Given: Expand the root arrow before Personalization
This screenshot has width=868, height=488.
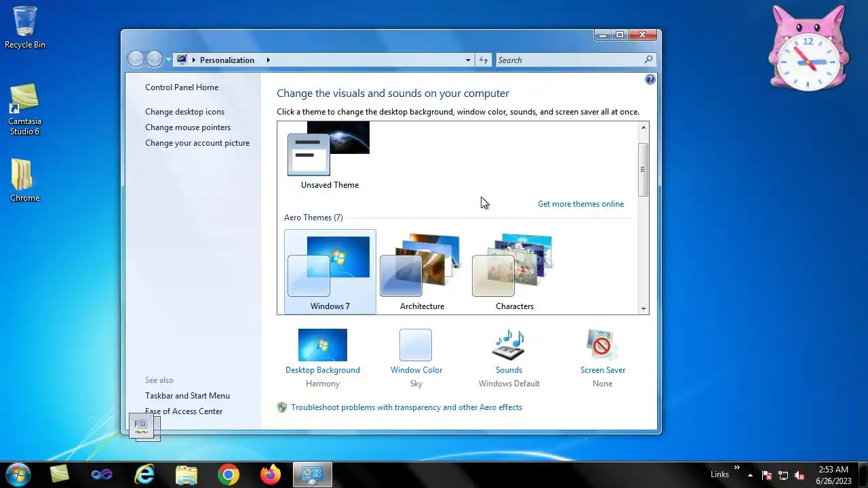Looking at the screenshot, I should [x=193, y=60].
